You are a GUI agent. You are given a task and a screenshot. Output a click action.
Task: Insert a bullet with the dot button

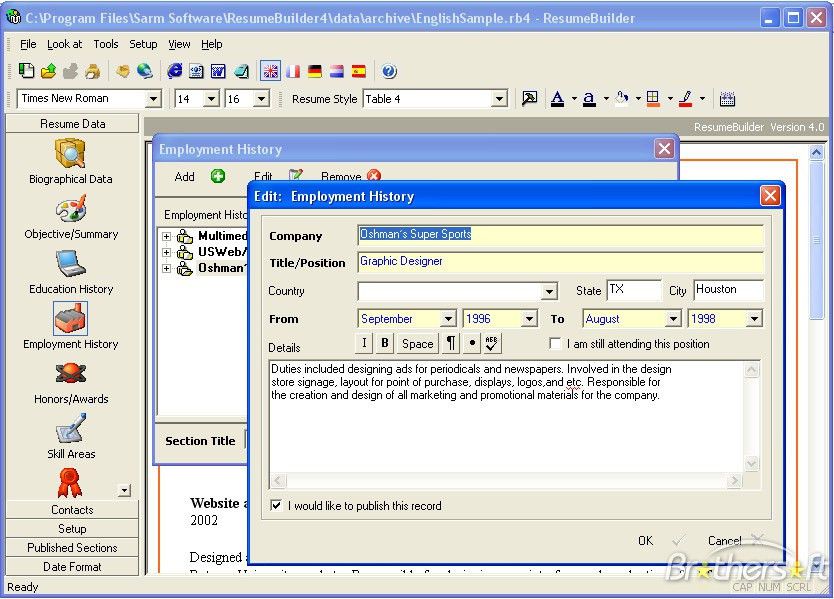coord(472,343)
